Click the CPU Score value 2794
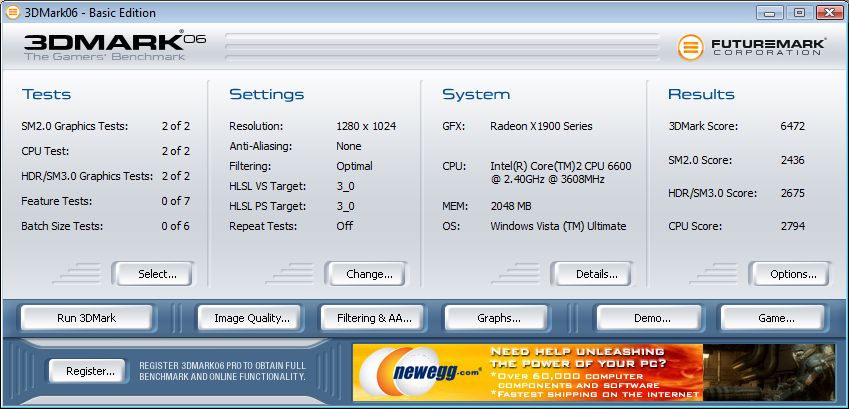 pyautogui.click(x=793, y=226)
